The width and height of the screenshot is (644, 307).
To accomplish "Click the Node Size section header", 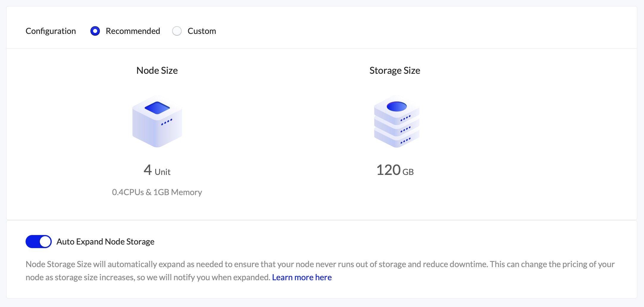I will tap(157, 71).
